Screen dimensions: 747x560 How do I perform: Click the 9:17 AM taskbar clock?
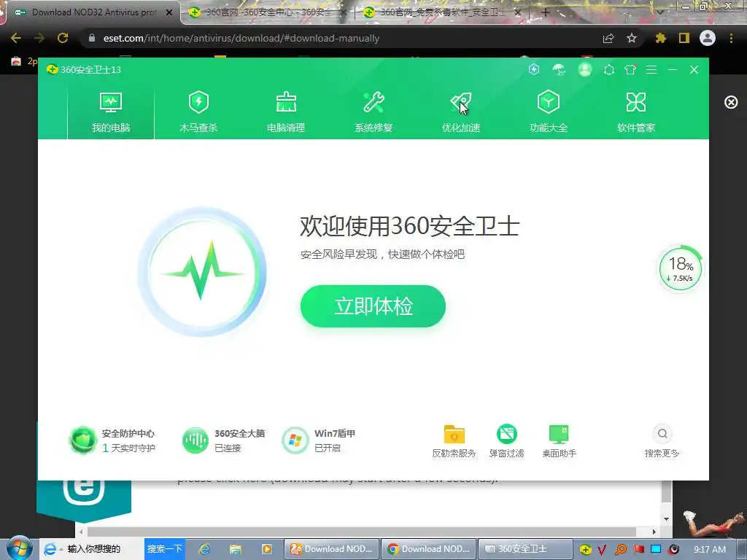pyautogui.click(x=710, y=549)
